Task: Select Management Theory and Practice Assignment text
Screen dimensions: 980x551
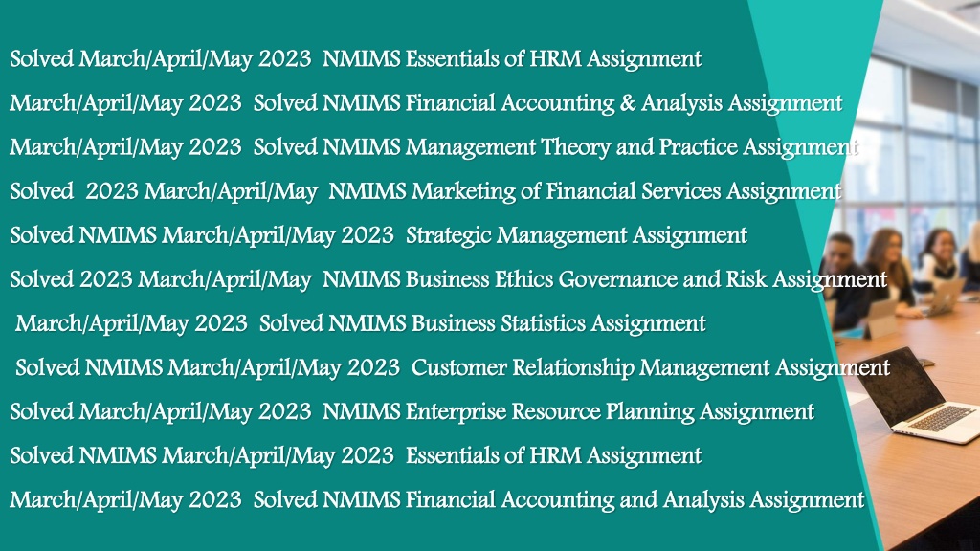Action: (x=632, y=147)
